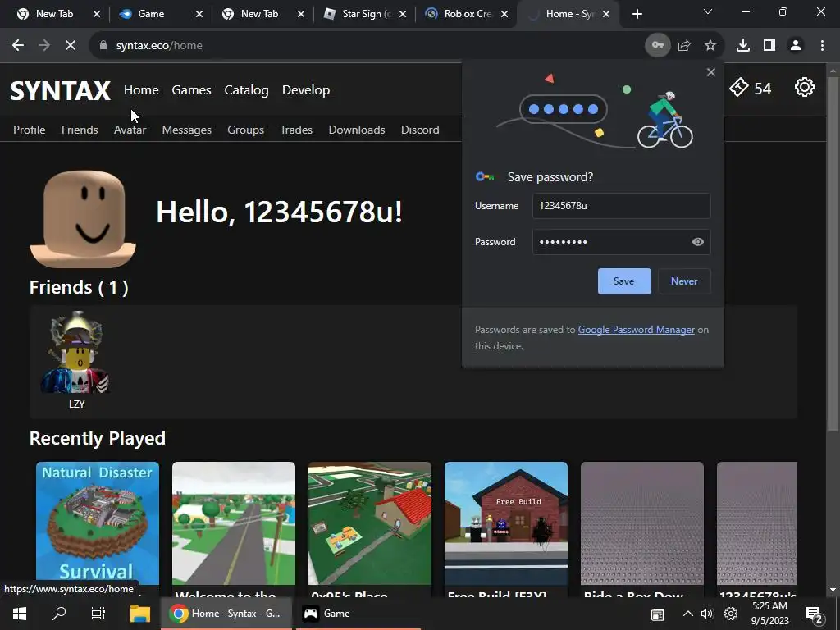Close the Star Sign tab
This screenshot has width=840, height=630.
[402, 14]
